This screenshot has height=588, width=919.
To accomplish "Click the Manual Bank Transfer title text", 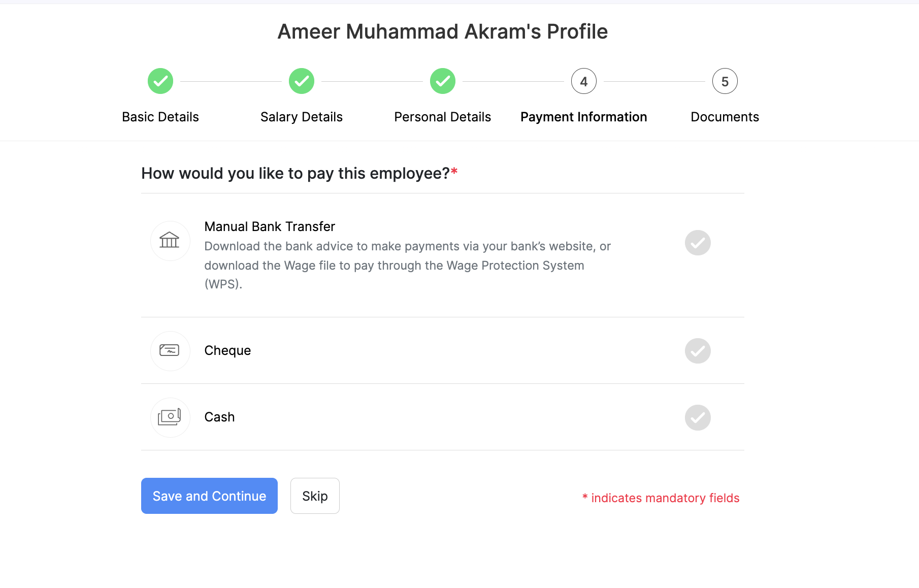I will (x=270, y=226).
